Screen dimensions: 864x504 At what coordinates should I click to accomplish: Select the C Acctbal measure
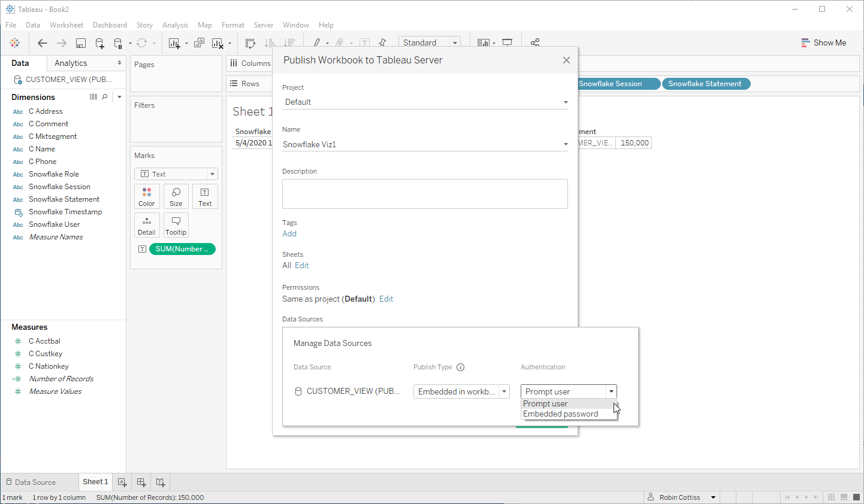(x=44, y=341)
